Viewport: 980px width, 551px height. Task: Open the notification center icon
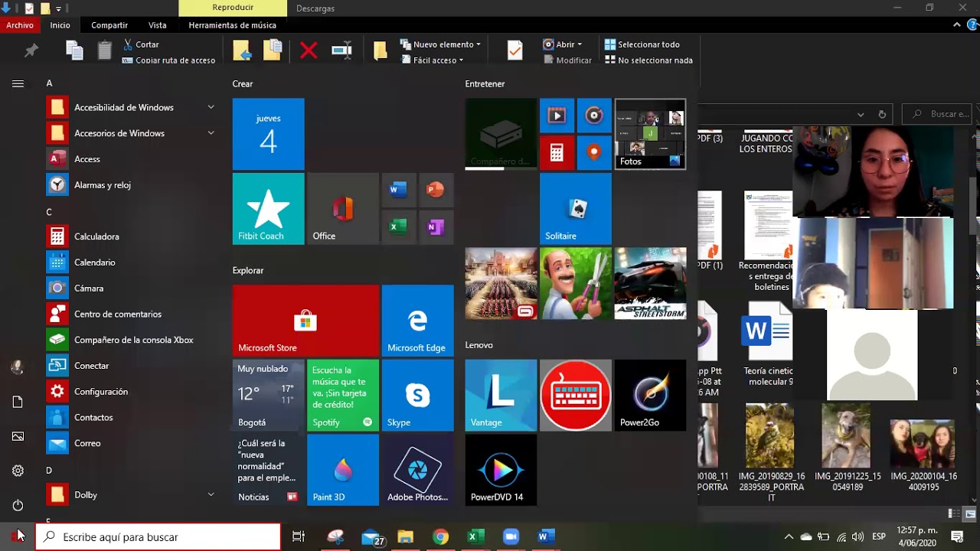(x=957, y=537)
